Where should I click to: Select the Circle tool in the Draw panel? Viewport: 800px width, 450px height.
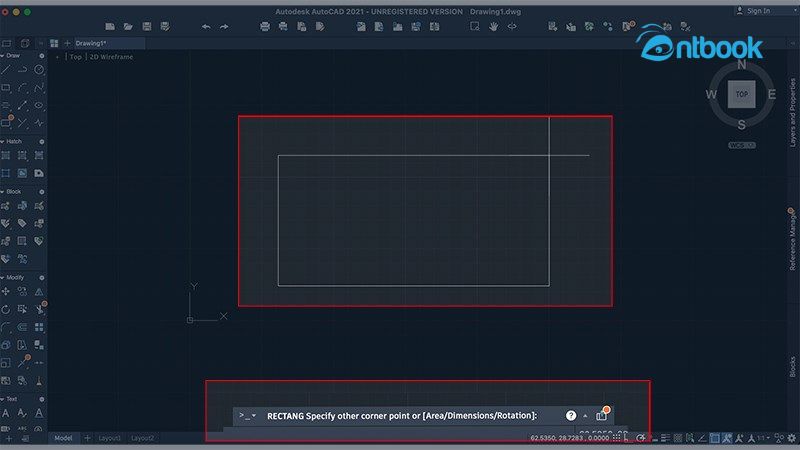point(39,69)
